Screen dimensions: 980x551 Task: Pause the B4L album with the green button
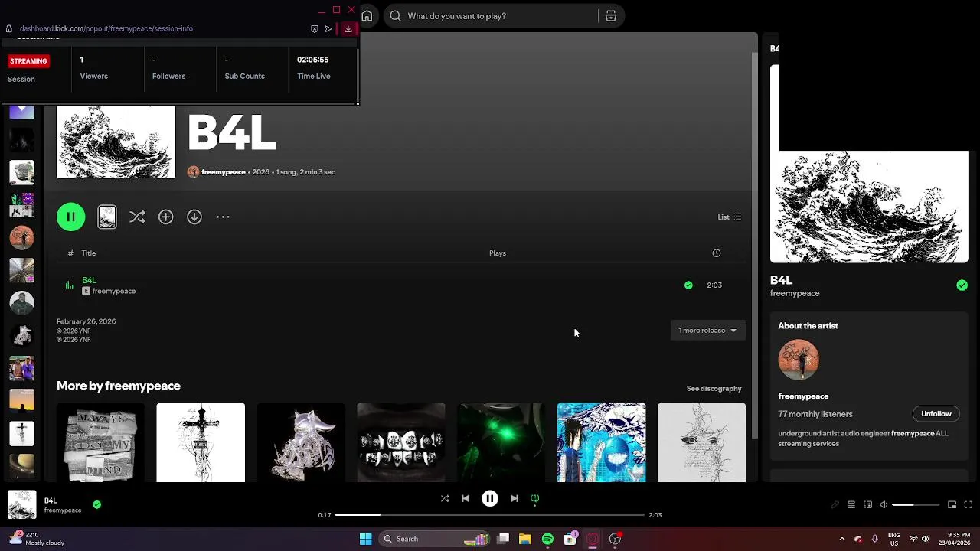click(70, 217)
